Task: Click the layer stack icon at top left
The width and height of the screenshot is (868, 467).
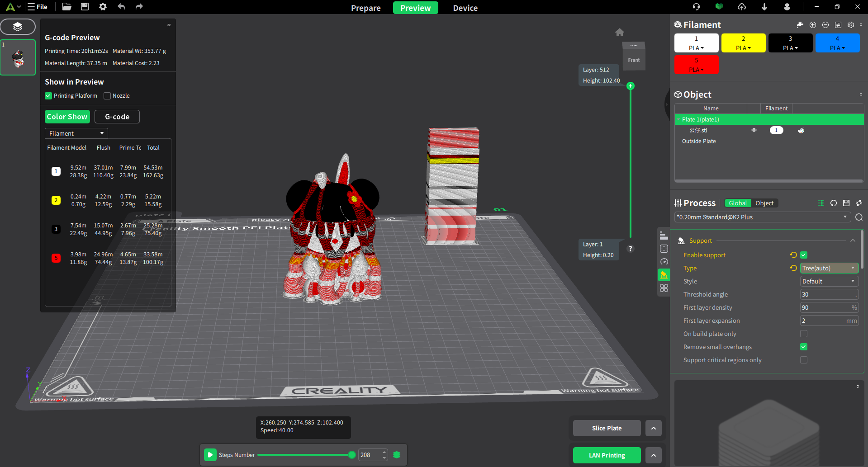Action: coord(18,27)
